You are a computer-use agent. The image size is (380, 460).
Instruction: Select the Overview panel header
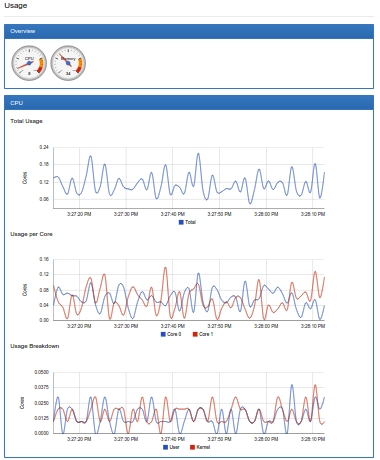(189, 31)
